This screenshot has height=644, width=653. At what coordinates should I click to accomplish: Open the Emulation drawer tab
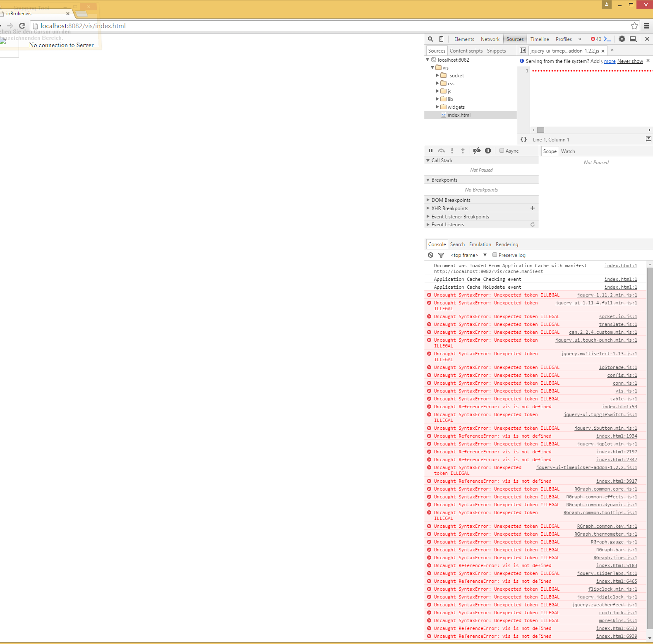480,244
